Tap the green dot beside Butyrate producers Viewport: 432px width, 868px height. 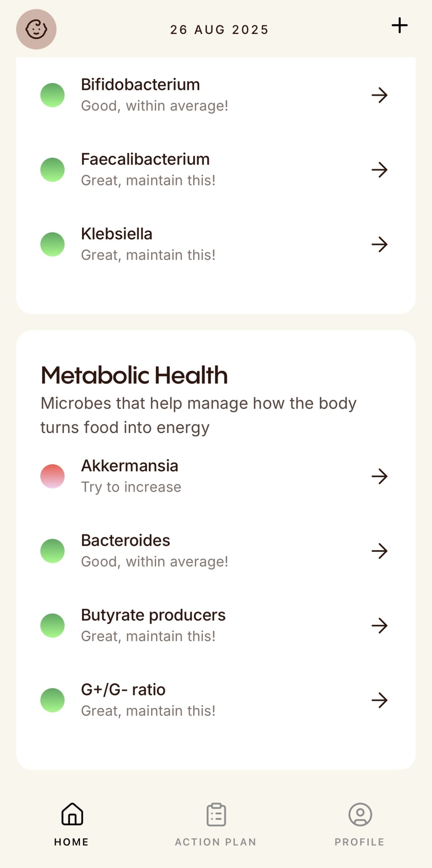[x=53, y=626]
